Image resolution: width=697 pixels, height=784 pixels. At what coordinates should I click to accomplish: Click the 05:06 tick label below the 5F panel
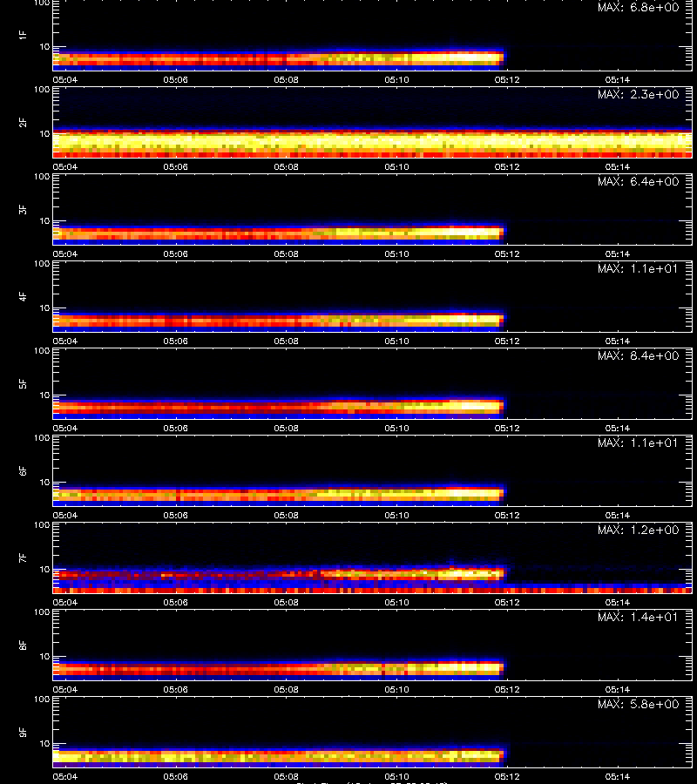pyautogui.click(x=175, y=428)
